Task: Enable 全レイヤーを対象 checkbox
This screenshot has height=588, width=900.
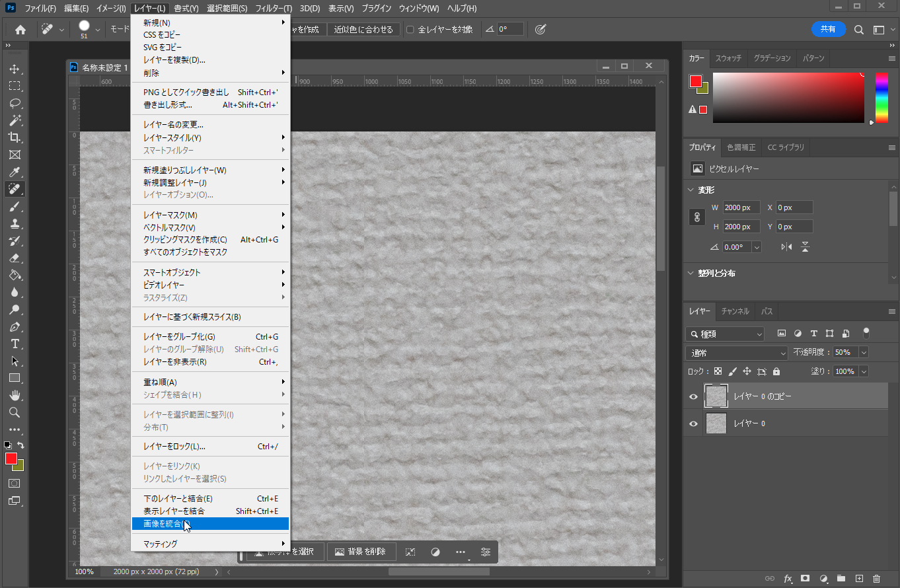Action: tap(410, 30)
